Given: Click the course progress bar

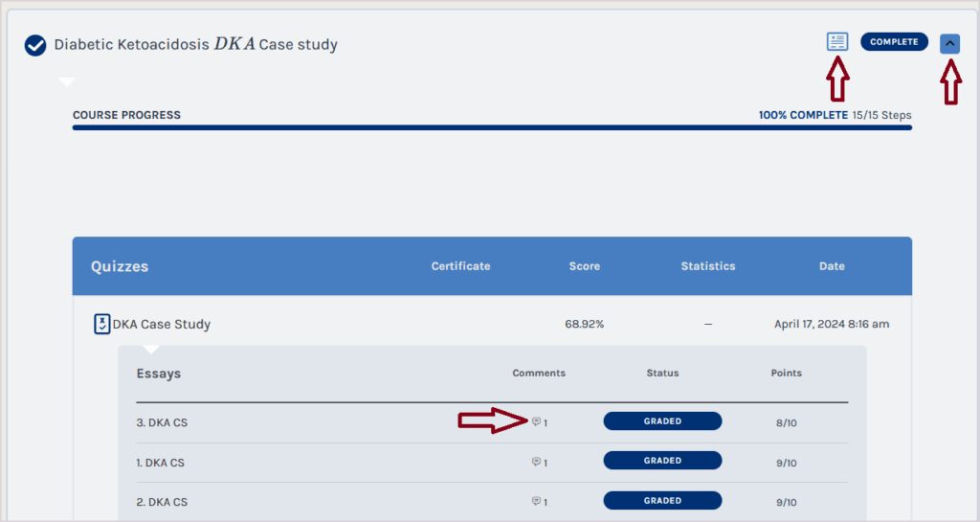Looking at the screenshot, I should [x=492, y=127].
